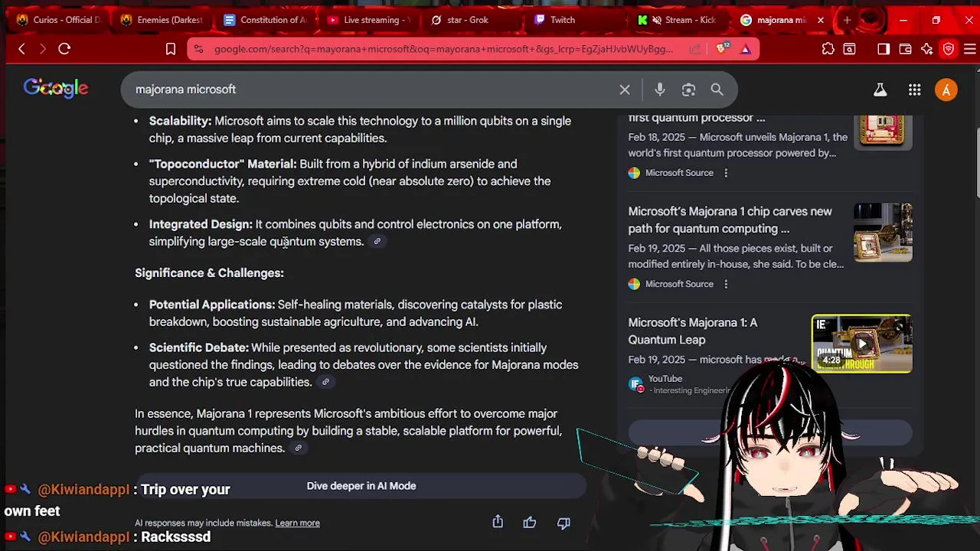Click the 'Potential Applications:' label
Viewport: 980px width, 551px height.
coord(212,305)
